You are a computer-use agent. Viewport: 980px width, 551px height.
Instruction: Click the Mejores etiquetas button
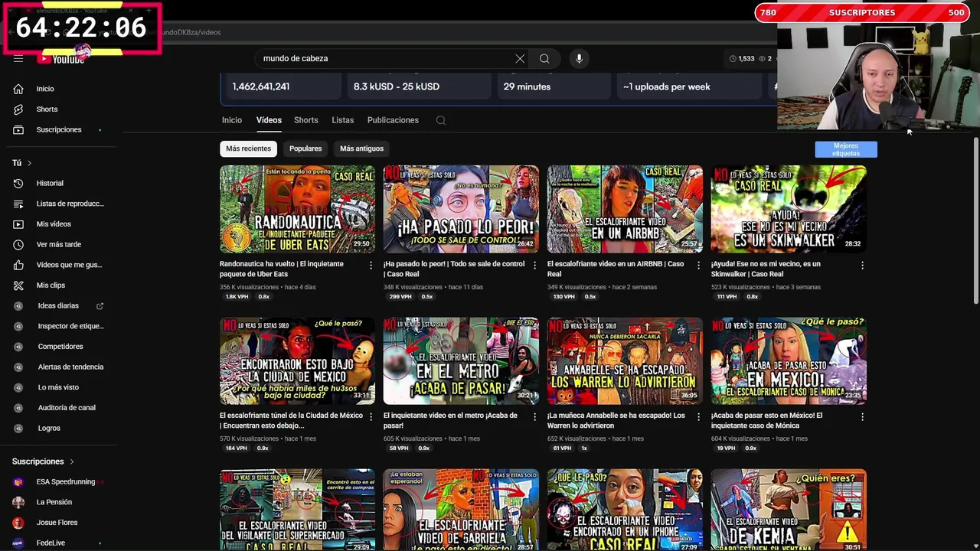(x=846, y=149)
